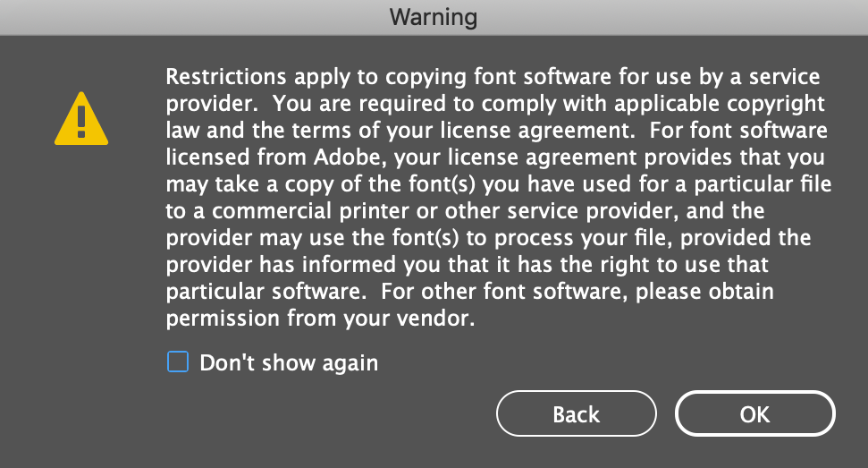Click the exclamation mark inside the warning triangle
The image size is (868, 468).
pyautogui.click(x=81, y=122)
